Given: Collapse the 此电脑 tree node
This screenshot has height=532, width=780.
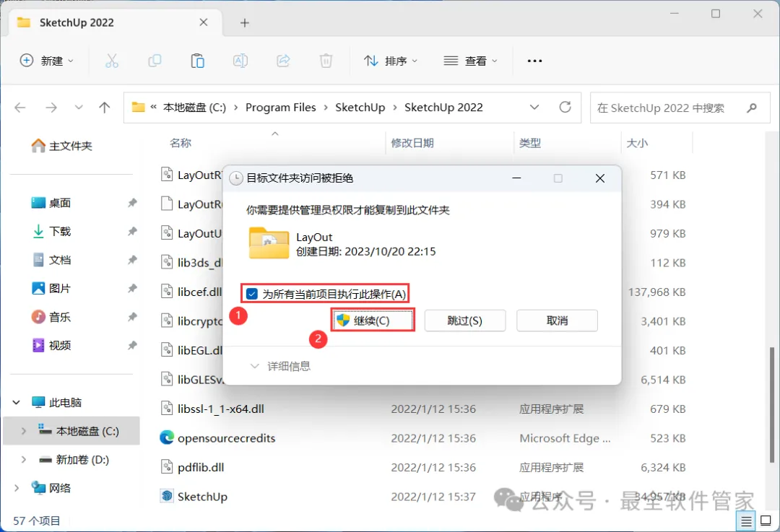Looking at the screenshot, I should point(17,402).
